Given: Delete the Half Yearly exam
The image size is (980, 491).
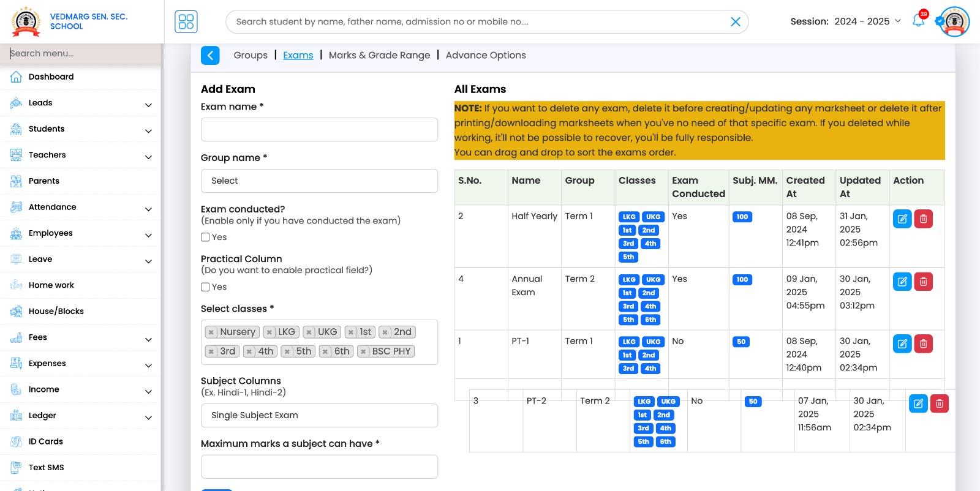Looking at the screenshot, I should 924,219.
